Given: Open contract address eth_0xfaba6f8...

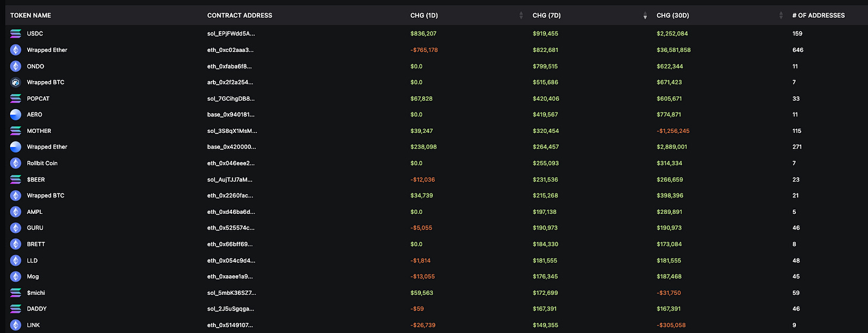Looking at the screenshot, I should point(230,66).
